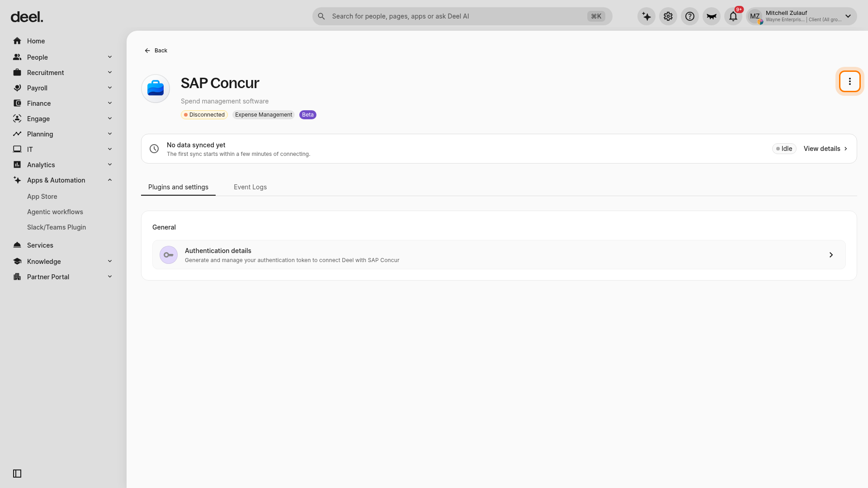Click the Mitchell Zulauf account name
The width and height of the screenshot is (868, 488).
tap(787, 13)
